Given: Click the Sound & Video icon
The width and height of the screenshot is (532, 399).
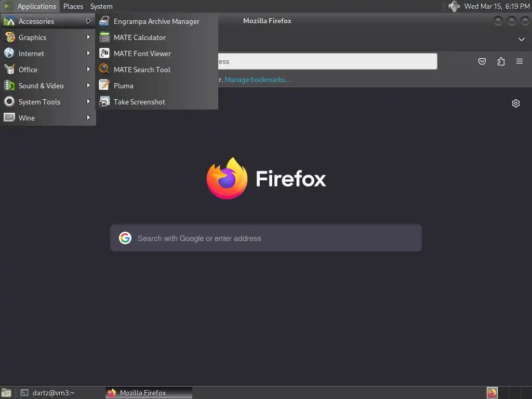Looking at the screenshot, I should click(x=9, y=85).
